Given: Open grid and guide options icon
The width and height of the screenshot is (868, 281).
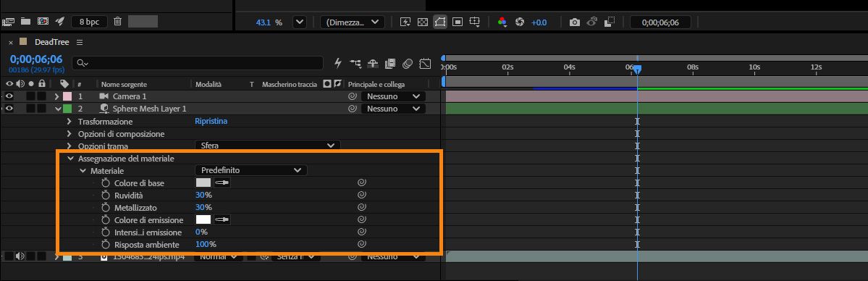Looking at the screenshot, I should pyautogui.click(x=474, y=22).
